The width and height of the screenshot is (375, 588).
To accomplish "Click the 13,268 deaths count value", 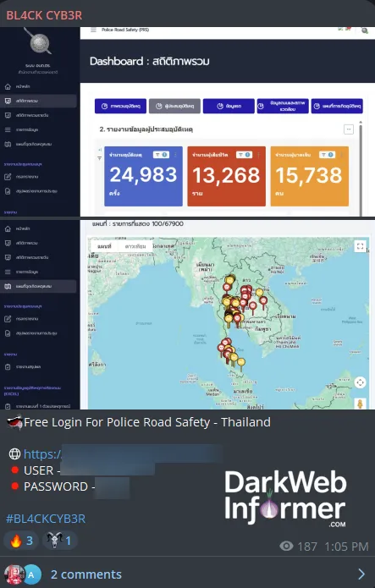I will pyautogui.click(x=226, y=175).
